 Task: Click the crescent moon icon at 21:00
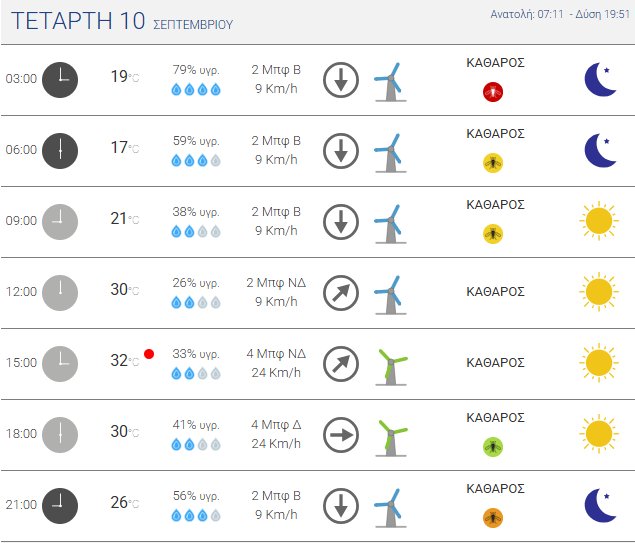(x=599, y=505)
